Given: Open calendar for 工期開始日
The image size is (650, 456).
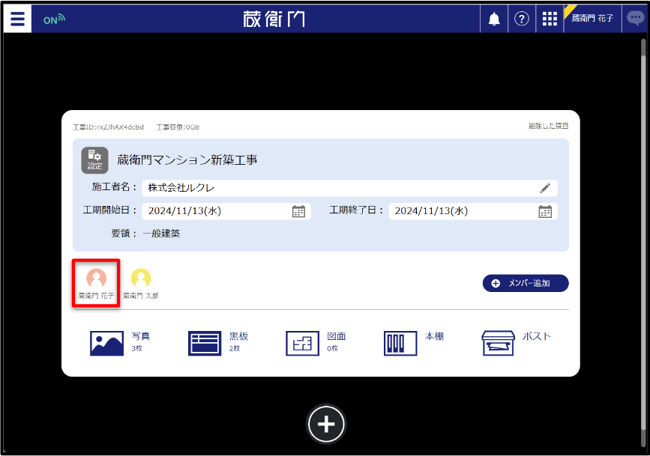Looking at the screenshot, I should pyautogui.click(x=298, y=211).
